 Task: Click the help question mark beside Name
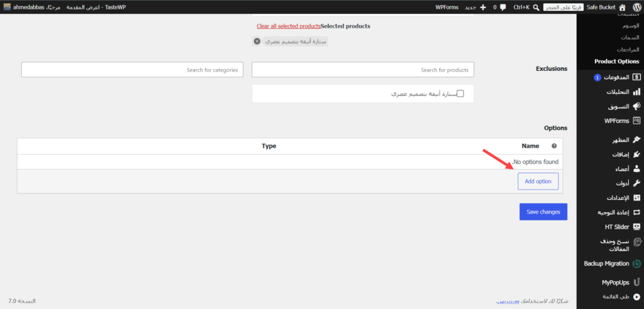tap(554, 146)
